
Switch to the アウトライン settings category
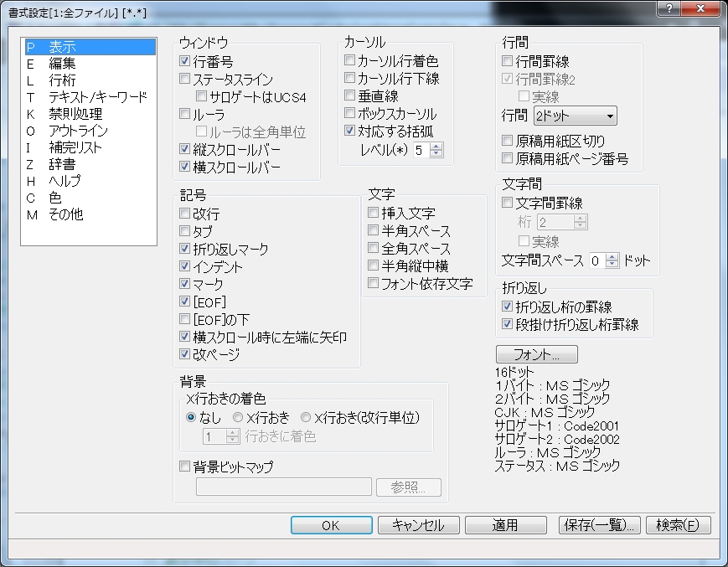79,131
